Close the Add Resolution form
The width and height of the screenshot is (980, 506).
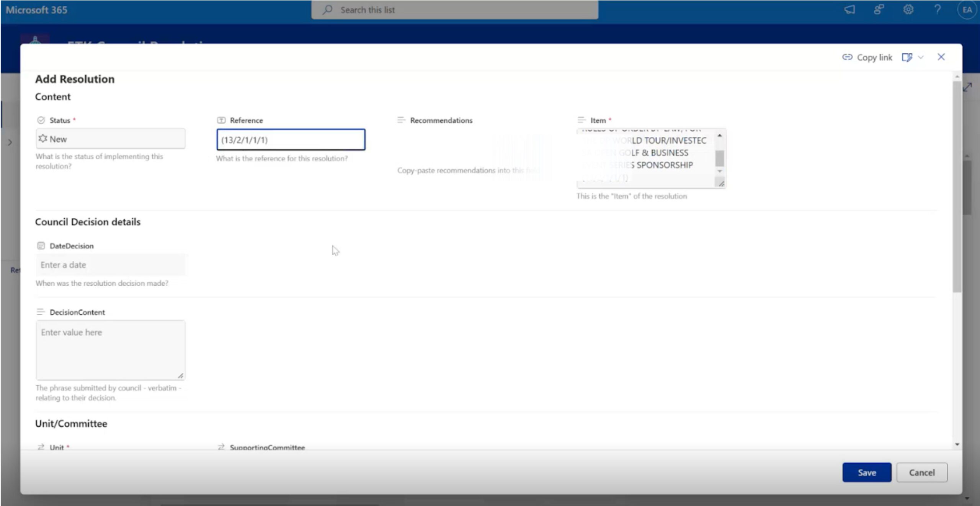941,57
